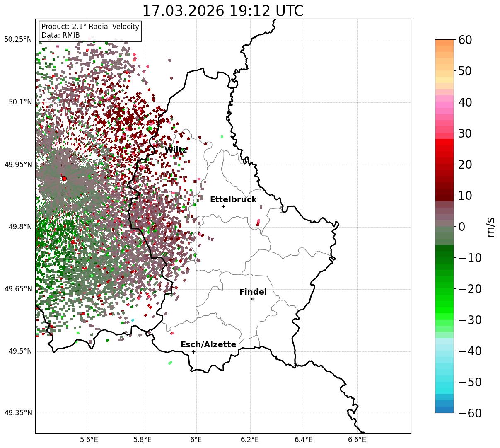500x448 pixels.
Task: Click the red radar site marker
Action: coord(64,179)
